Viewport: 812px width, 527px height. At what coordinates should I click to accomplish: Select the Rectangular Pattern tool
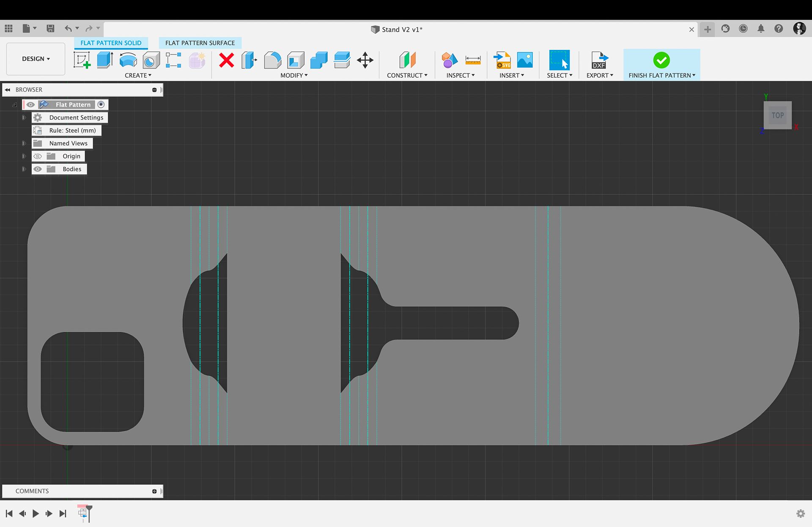pos(173,60)
